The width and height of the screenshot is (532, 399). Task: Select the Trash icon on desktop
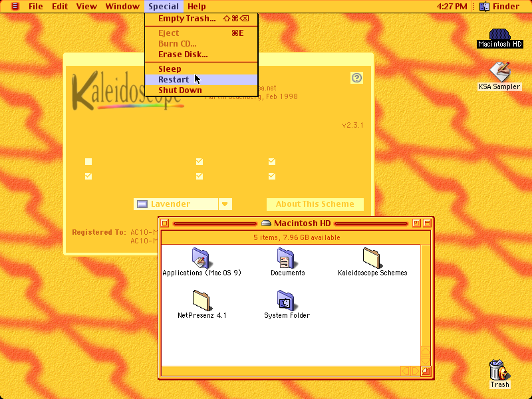499,370
